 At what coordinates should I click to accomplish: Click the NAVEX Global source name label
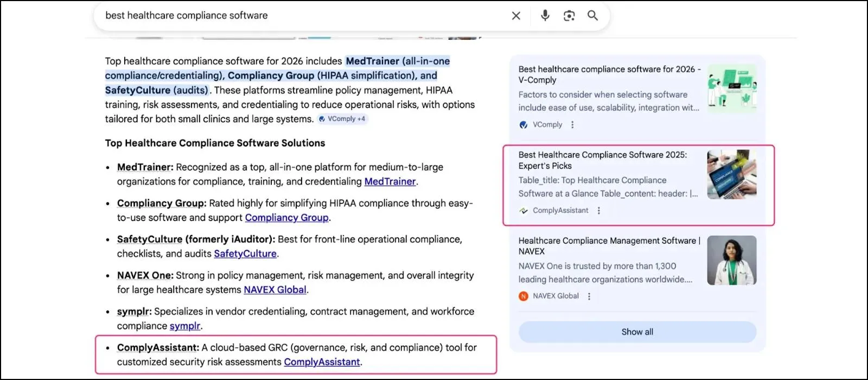pyautogui.click(x=556, y=296)
